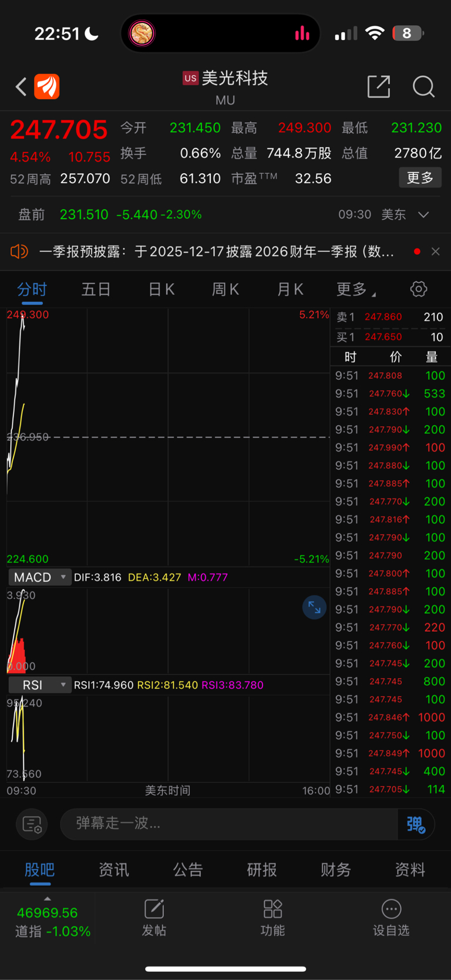Image resolution: width=451 pixels, height=980 pixels.
Task: Open the RSI indicator dropdown
Action: click(39, 685)
